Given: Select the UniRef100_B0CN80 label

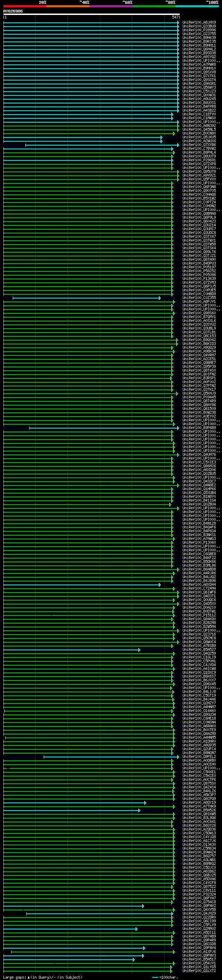Looking at the screenshot, I should point(199,133).
